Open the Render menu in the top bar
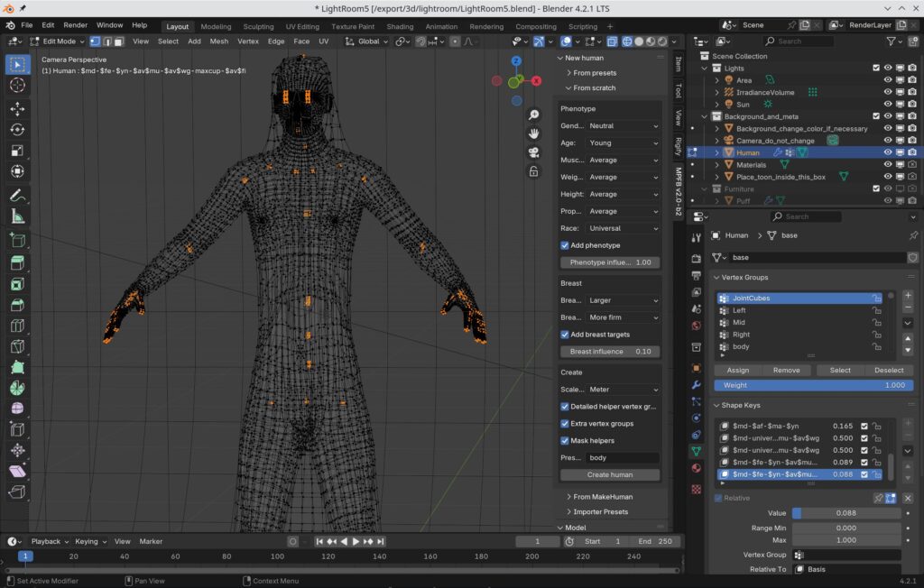 point(76,25)
